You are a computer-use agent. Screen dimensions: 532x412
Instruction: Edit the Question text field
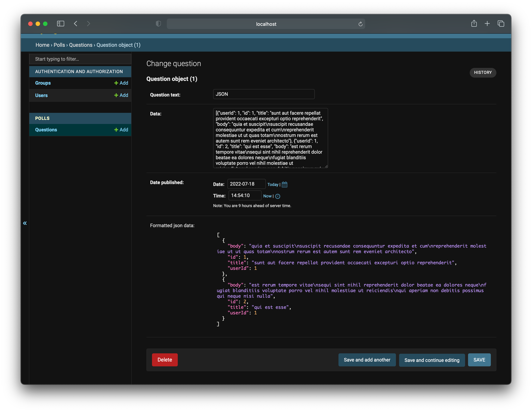(264, 94)
